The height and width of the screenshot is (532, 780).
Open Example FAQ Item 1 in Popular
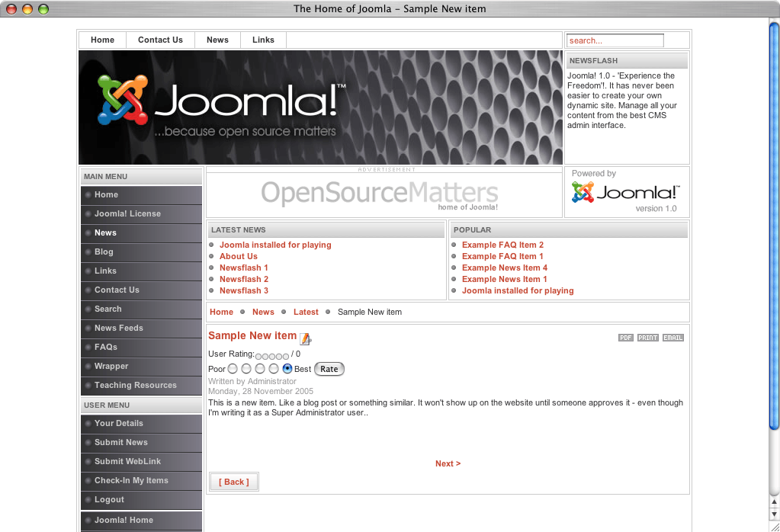(x=502, y=256)
